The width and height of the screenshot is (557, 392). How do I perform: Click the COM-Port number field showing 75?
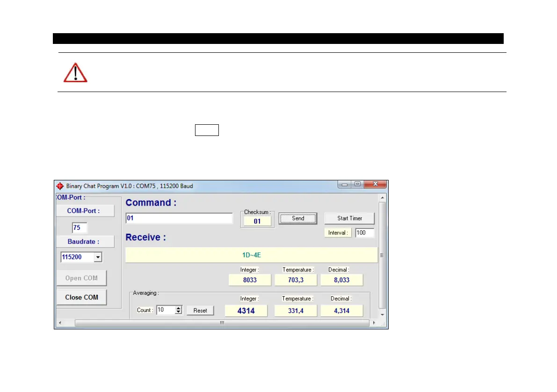click(79, 228)
